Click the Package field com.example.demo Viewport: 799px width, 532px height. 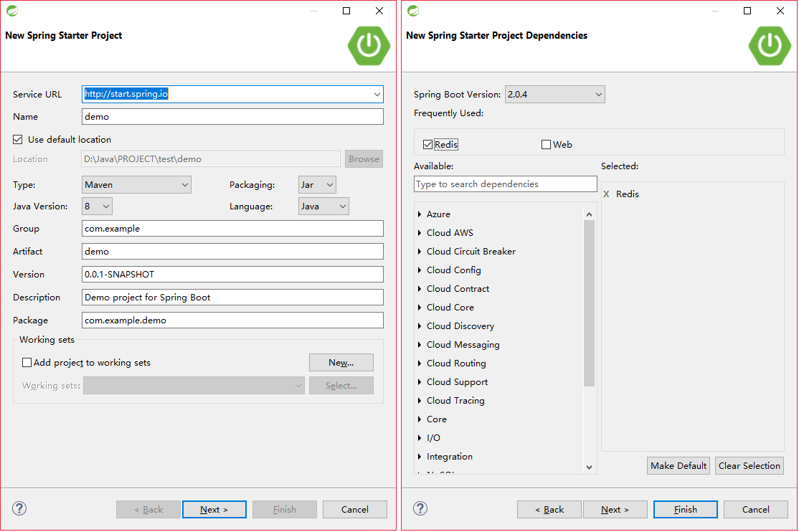[232, 320]
